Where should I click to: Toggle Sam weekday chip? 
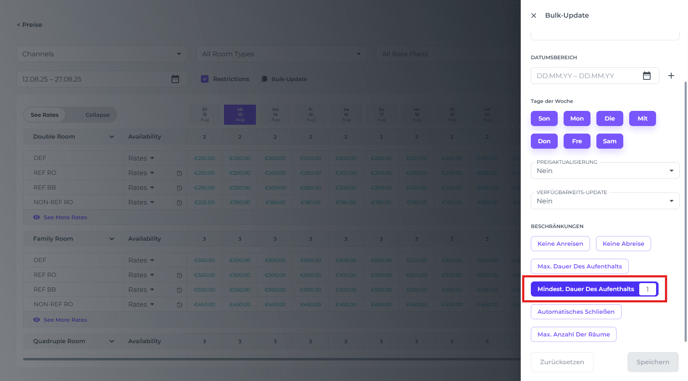tap(609, 141)
